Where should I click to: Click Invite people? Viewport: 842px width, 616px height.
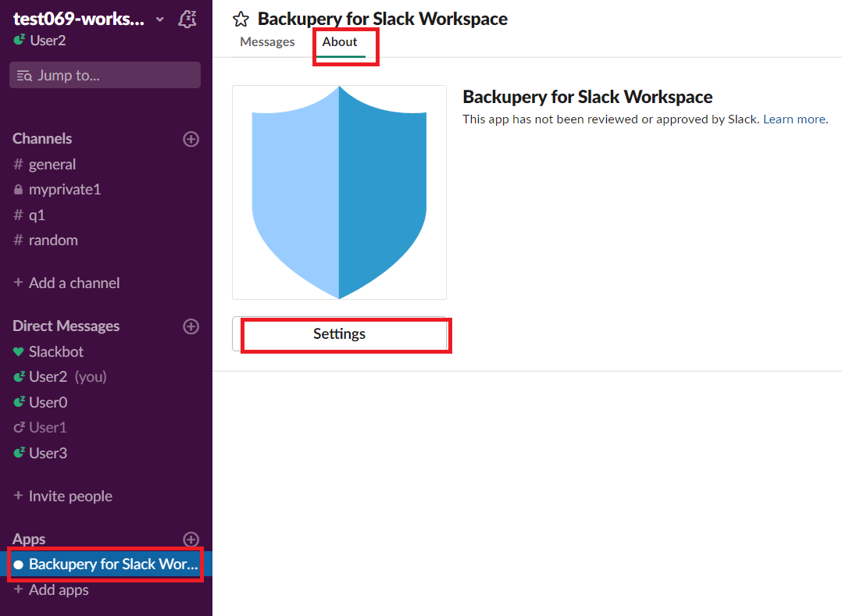(70, 497)
